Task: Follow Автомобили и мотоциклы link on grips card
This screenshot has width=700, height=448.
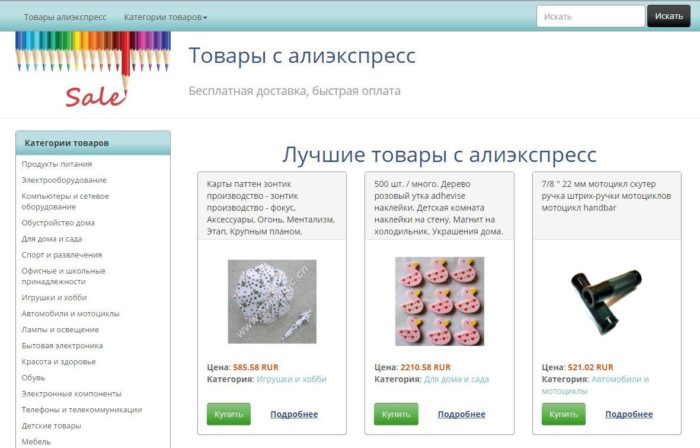Action: [596, 385]
